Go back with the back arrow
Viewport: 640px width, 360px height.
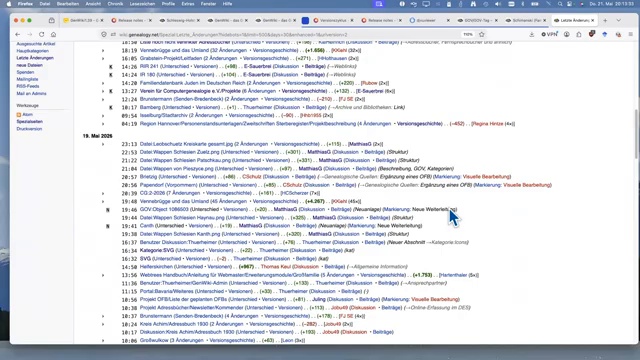(18, 35)
